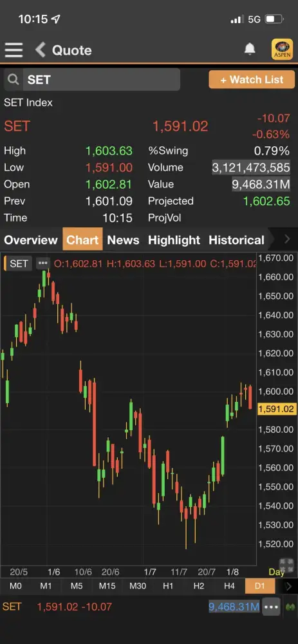
Task: Select the M15 timeframe
Action: click(x=107, y=586)
